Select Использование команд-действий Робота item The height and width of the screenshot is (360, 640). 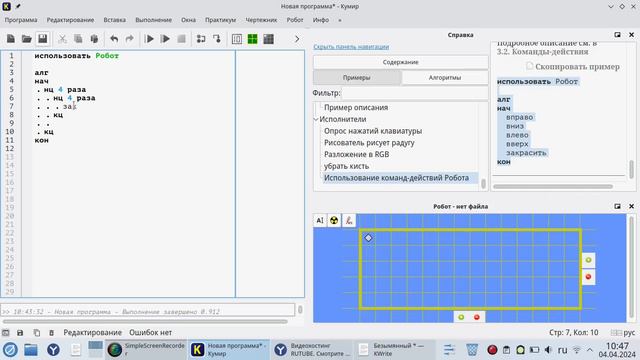(396, 178)
